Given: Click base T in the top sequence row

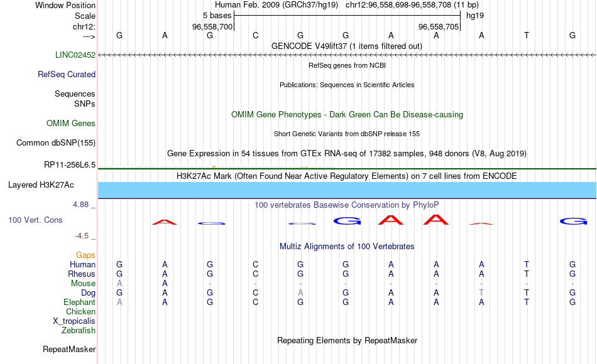Looking at the screenshot, I should click(x=527, y=35).
